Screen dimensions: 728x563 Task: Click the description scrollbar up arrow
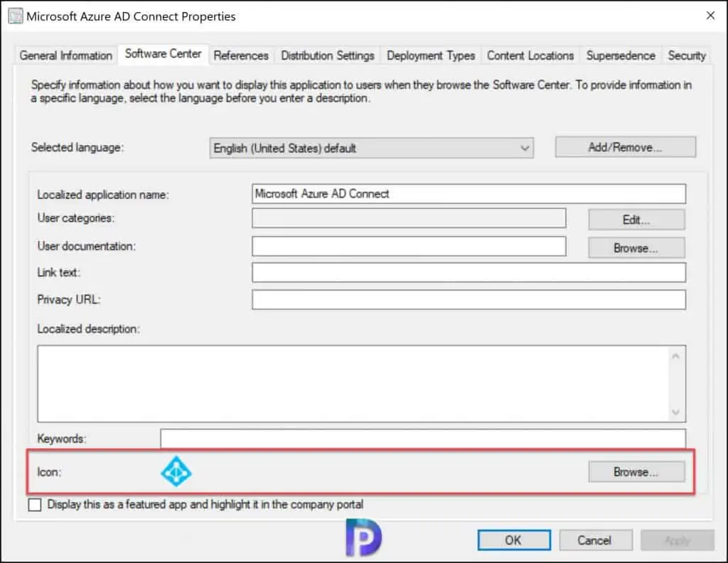coord(676,356)
